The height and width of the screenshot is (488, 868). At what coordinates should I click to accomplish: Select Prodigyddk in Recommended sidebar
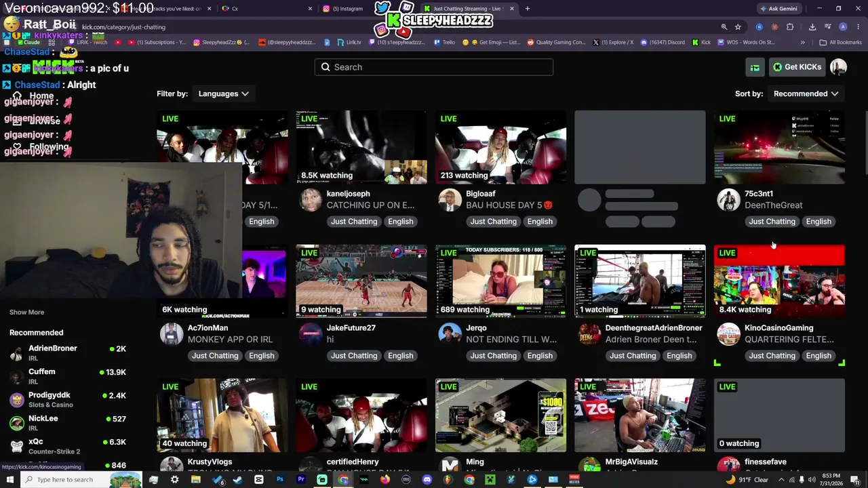(68, 400)
